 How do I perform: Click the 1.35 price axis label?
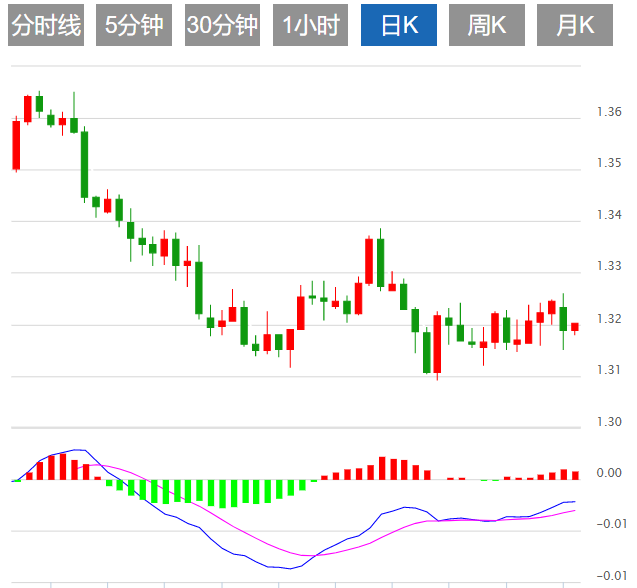[x=609, y=163]
